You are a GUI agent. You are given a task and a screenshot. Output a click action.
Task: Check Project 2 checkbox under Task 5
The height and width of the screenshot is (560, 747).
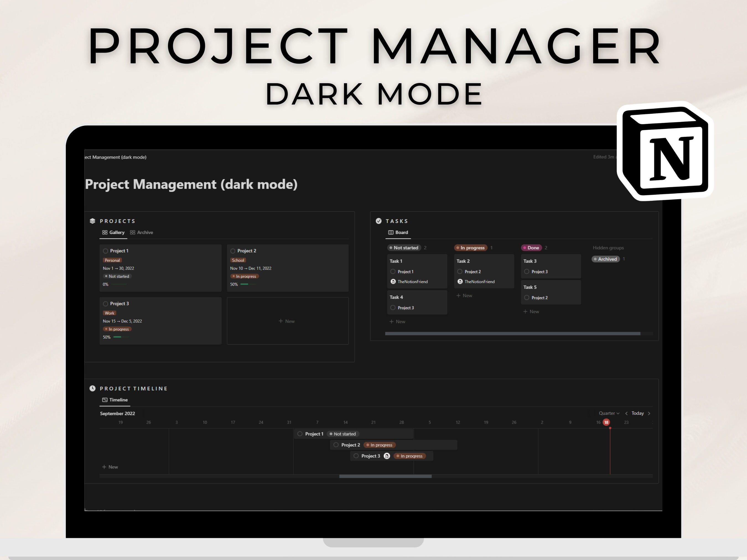527,297
